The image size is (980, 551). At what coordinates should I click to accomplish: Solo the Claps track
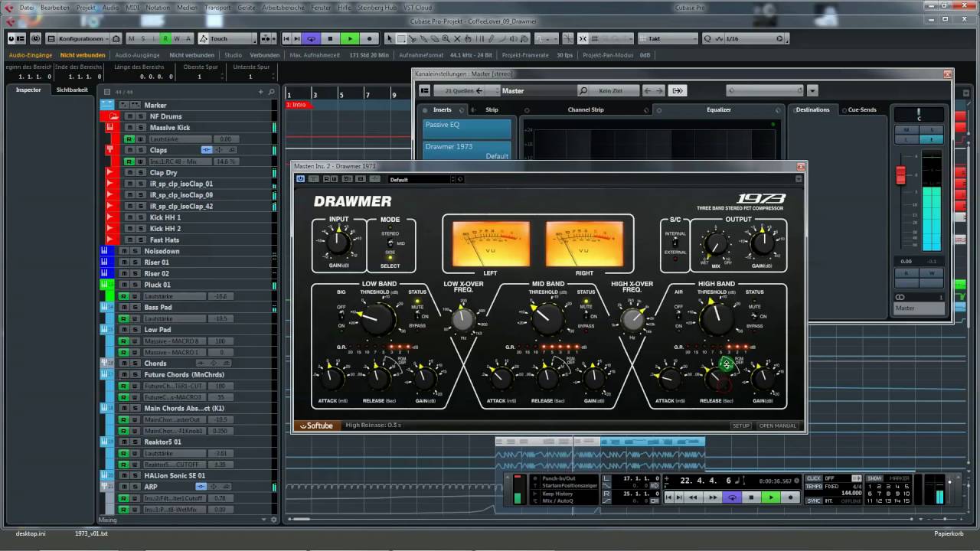141,150
